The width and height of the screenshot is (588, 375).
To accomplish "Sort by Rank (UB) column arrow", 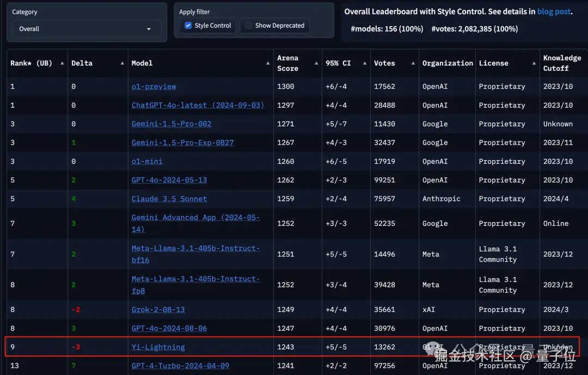I will [62, 63].
